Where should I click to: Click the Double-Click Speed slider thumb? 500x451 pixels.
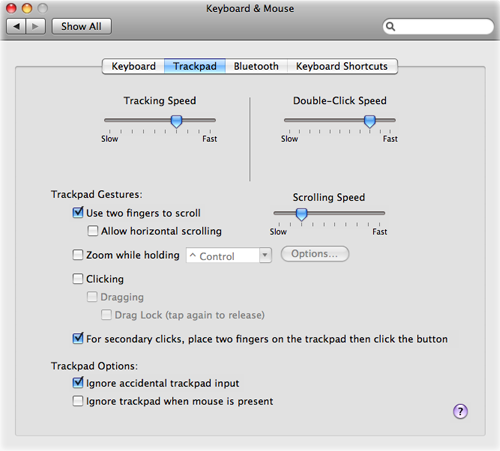click(370, 121)
